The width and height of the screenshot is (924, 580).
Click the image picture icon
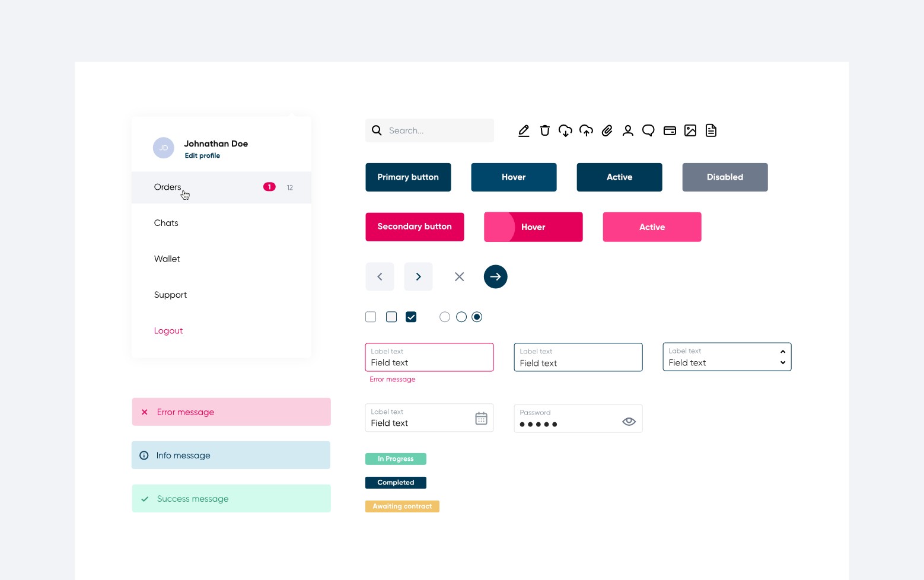point(690,130)
